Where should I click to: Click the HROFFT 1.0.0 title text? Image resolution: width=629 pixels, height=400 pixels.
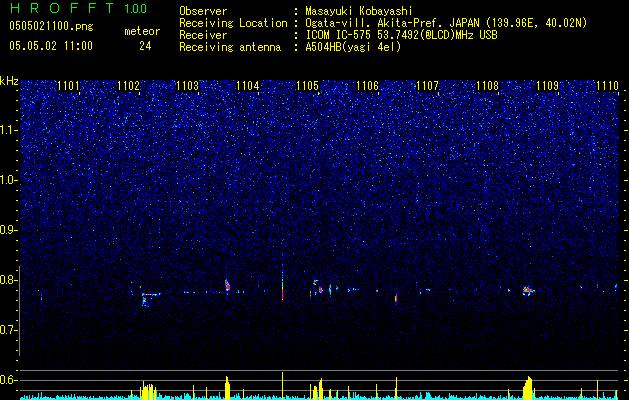click(79, 8)
